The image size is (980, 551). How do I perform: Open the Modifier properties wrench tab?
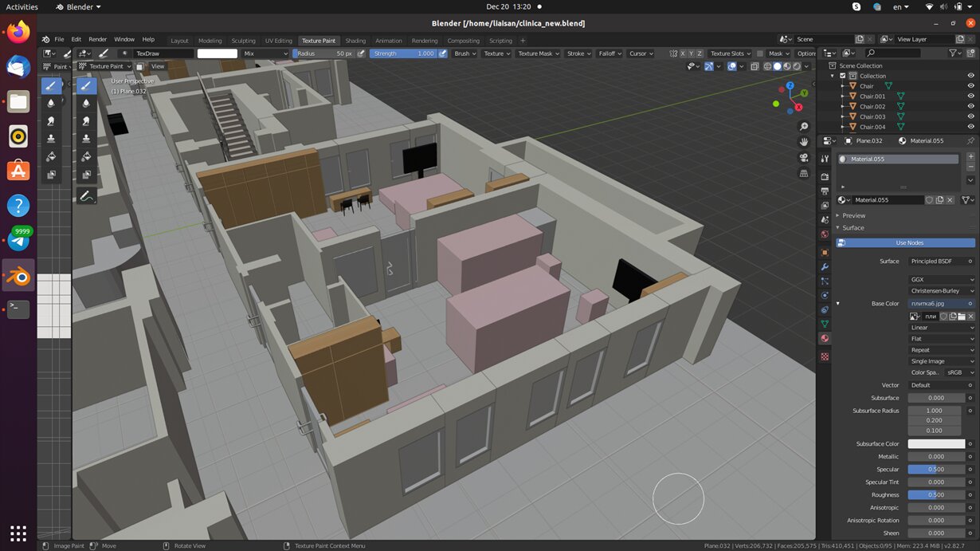825,267
